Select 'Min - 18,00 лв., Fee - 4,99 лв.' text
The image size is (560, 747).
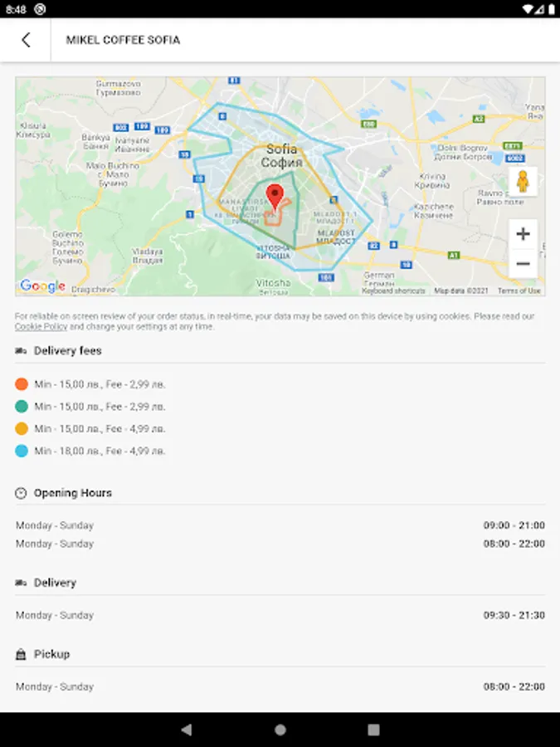point(100,451)
